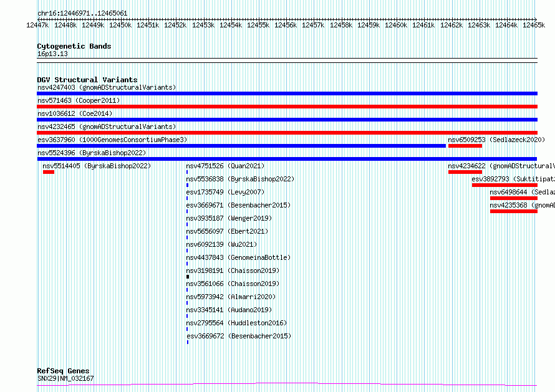The image size is (555, 392).
Task: Click the Cytogenetic Bands track title
Action: (74, 46)
